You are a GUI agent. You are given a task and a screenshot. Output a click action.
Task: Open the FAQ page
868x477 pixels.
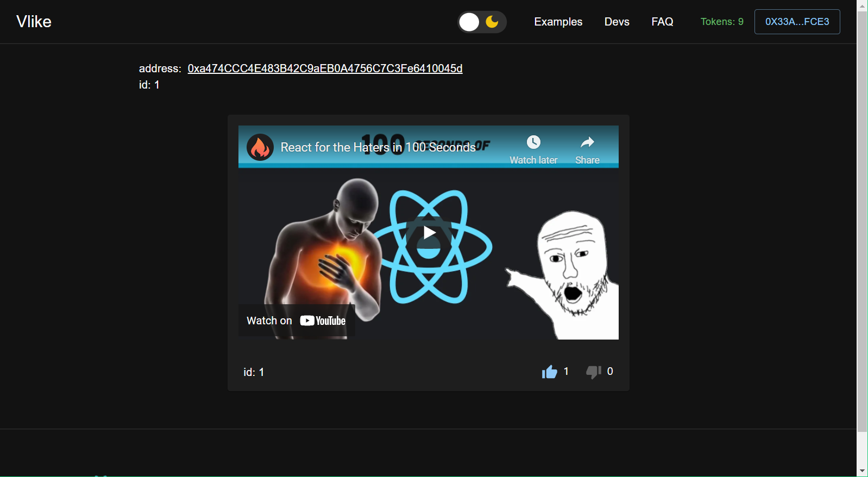662,22
